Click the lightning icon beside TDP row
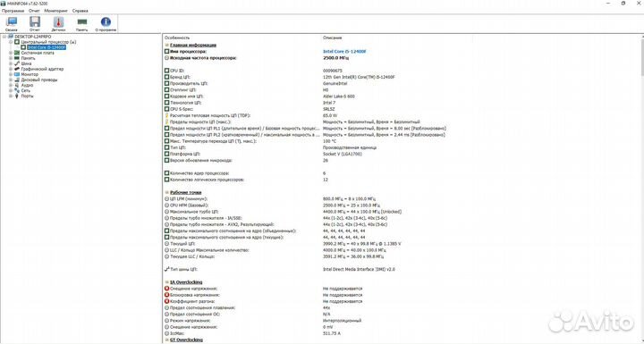Viewport: 644px width, 344px height. pos(166,116)
